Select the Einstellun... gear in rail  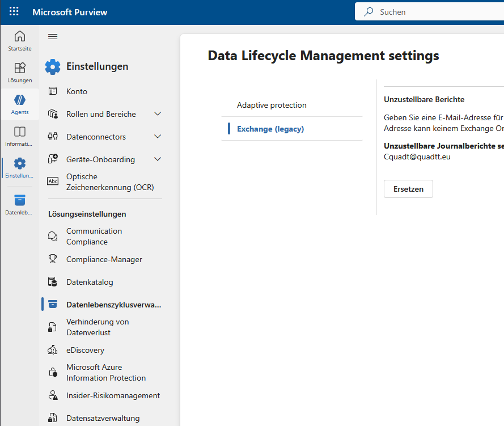coord(20,163)
